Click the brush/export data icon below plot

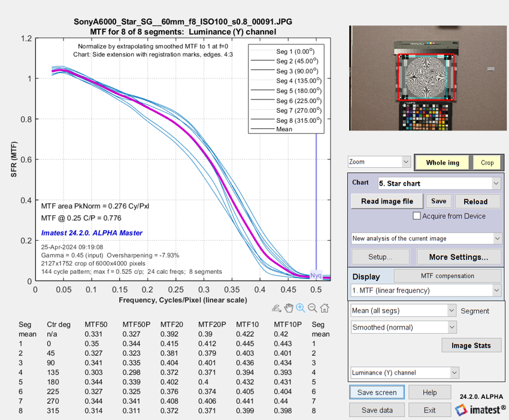[x=276, y=309]
